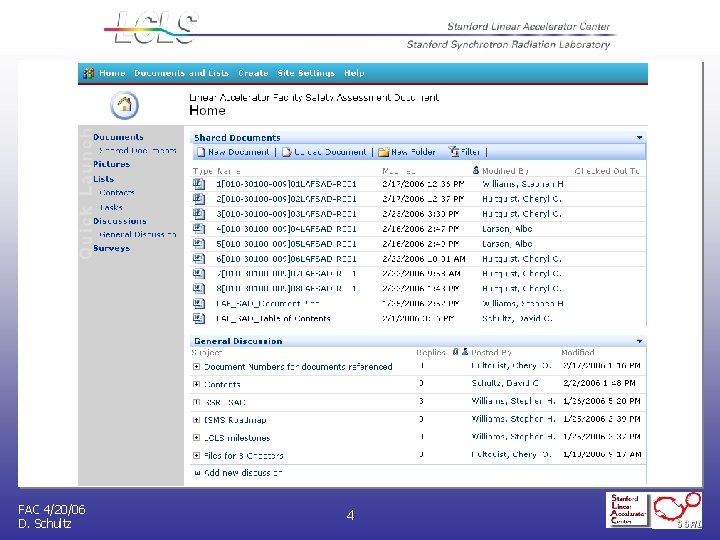Screen dimensions: 720x540
Task: Open Site Settings in top menu
Action: (306, 73)
